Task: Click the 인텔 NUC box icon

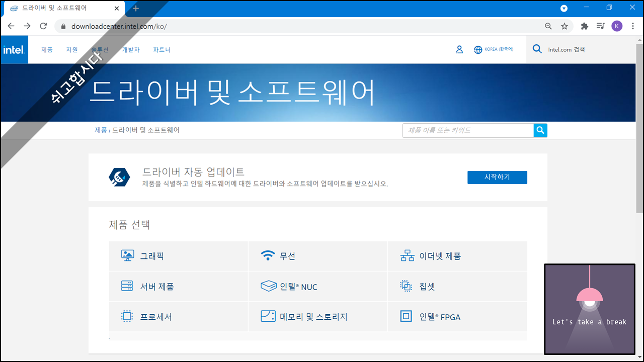Action: (269, 286)
